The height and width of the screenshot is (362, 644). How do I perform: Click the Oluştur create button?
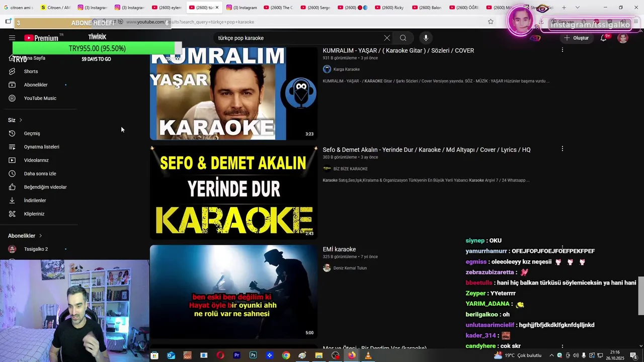(576, 38)
